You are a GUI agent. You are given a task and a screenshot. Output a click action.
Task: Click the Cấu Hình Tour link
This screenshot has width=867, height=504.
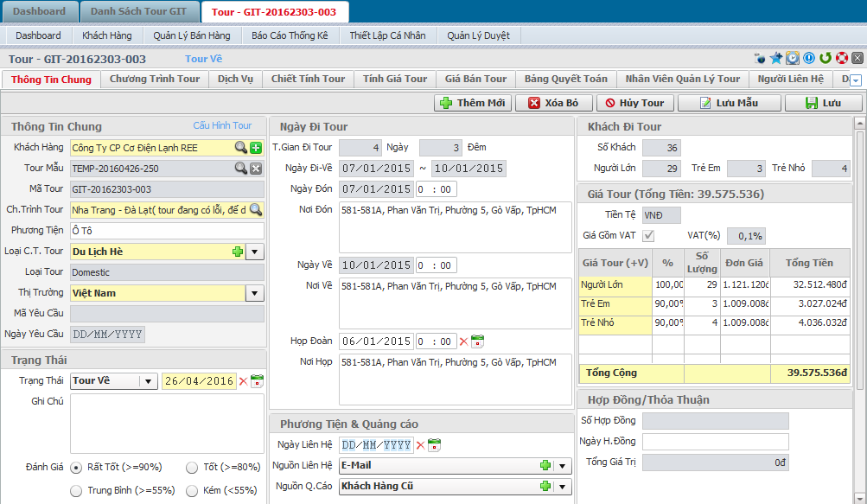pyautogui.click(x=222, y=126)
